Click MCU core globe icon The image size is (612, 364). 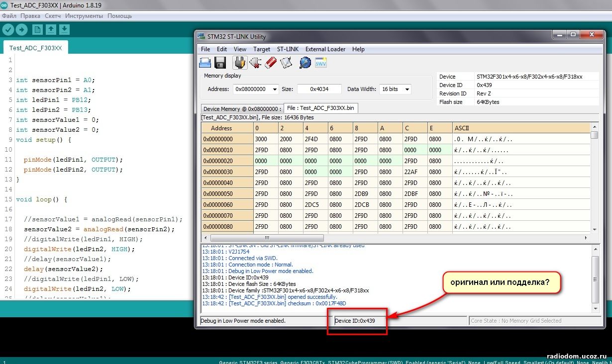[x=305, y=62]
